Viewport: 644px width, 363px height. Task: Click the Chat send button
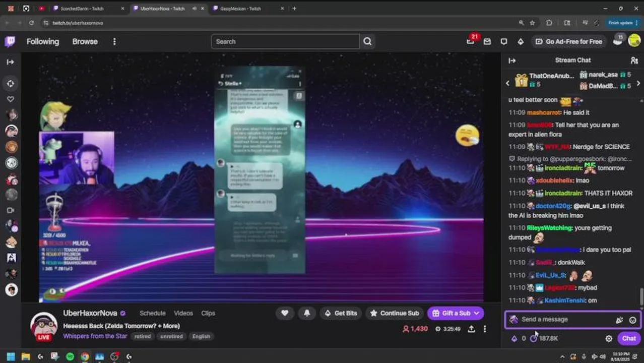click(629, 338)
